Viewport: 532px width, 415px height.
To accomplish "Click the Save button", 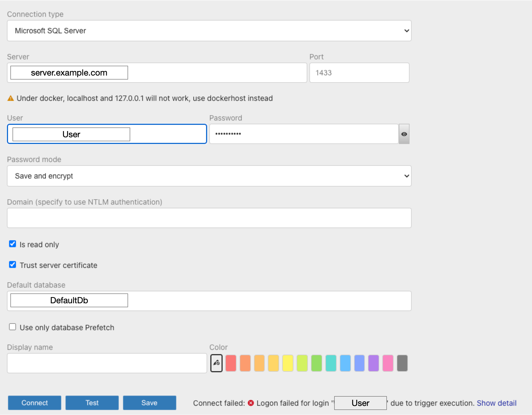I will [150, 403].
